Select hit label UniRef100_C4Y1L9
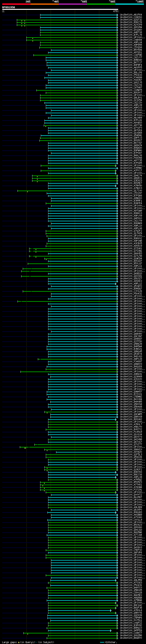This screenshot has width=146, height=644. 131,520
